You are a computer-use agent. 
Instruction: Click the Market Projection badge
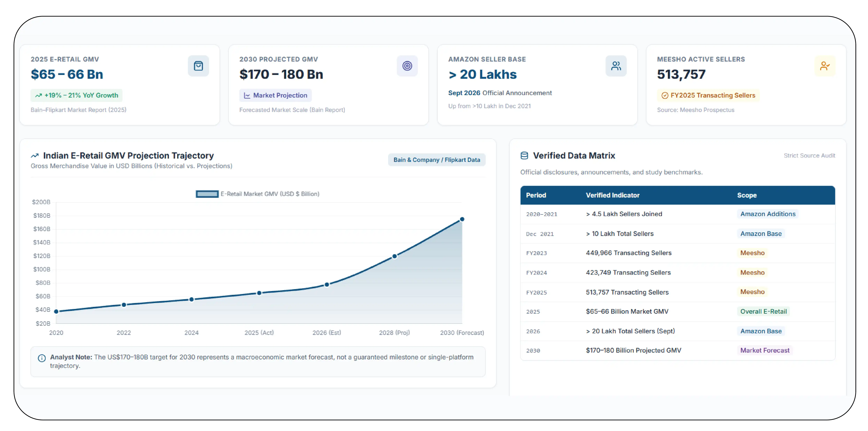[275, 95]
